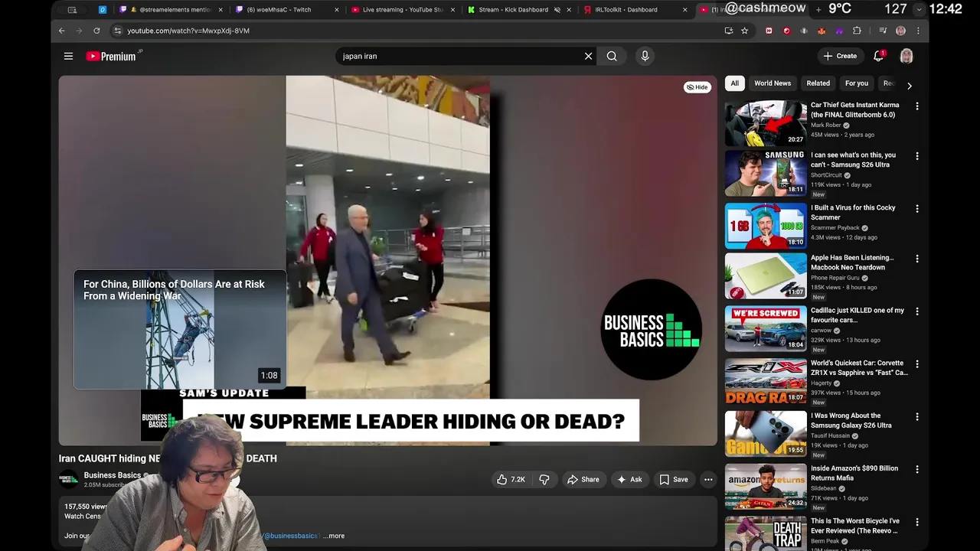
Task: Select the World News filter chip
Action: [x=773, y=83]
